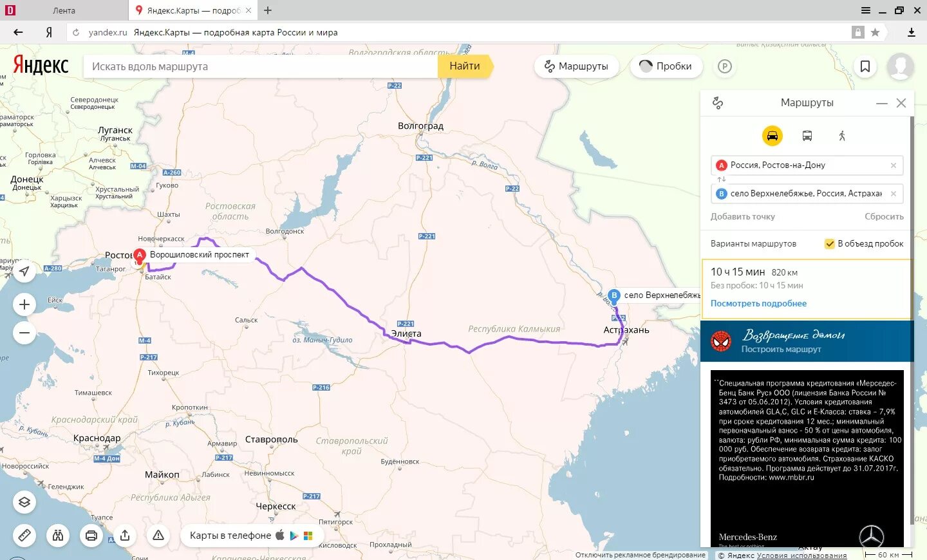927x560 pixels.
Task: Click Краснодар city label on map
Action: 97,438
